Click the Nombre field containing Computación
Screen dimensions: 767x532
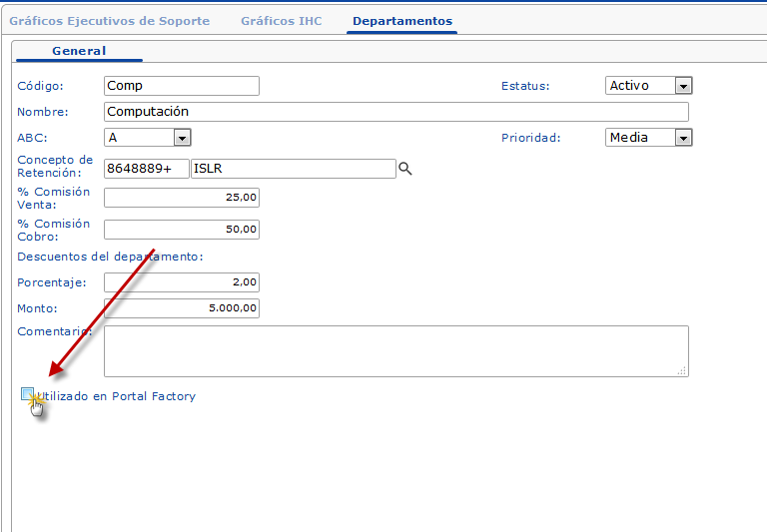point(396,112)
